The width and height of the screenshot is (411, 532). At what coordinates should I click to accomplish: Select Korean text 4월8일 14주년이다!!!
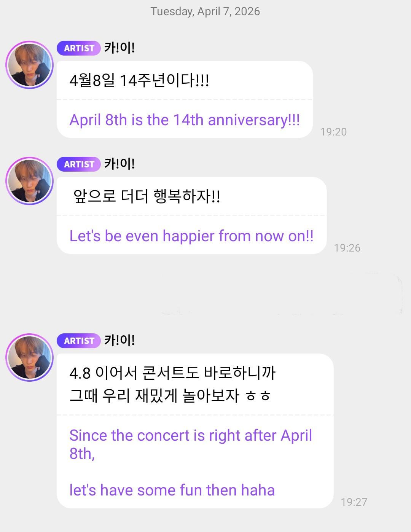click(139, 81)
